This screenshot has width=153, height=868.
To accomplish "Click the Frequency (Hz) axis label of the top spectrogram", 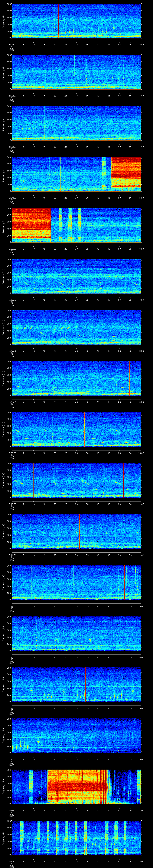I will (3, 21).
